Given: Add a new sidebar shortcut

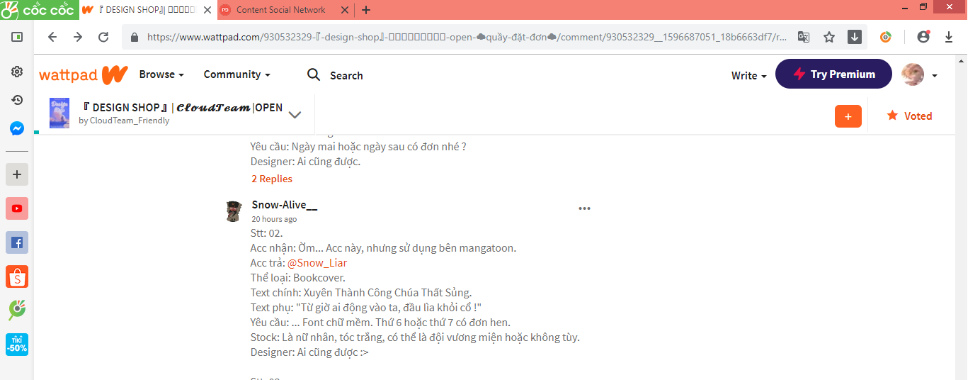Looking at the screenshot, I should 17,174.
